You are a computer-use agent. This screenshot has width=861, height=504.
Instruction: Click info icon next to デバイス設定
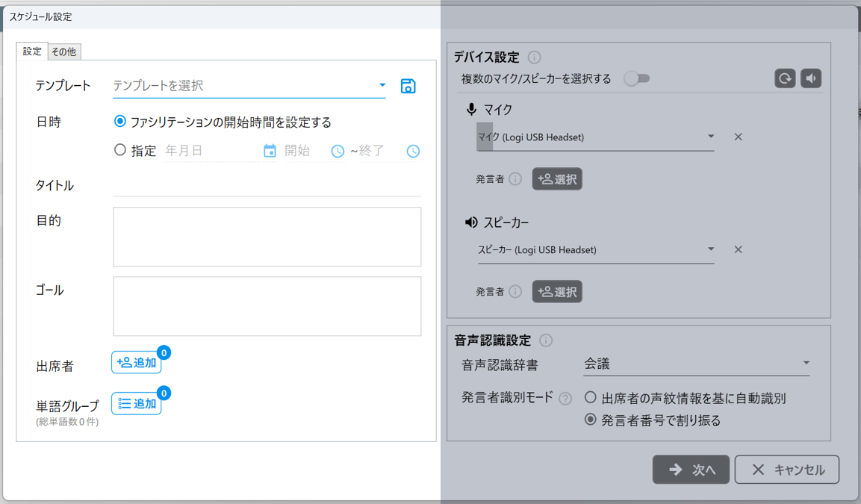[x=534, y=57]
